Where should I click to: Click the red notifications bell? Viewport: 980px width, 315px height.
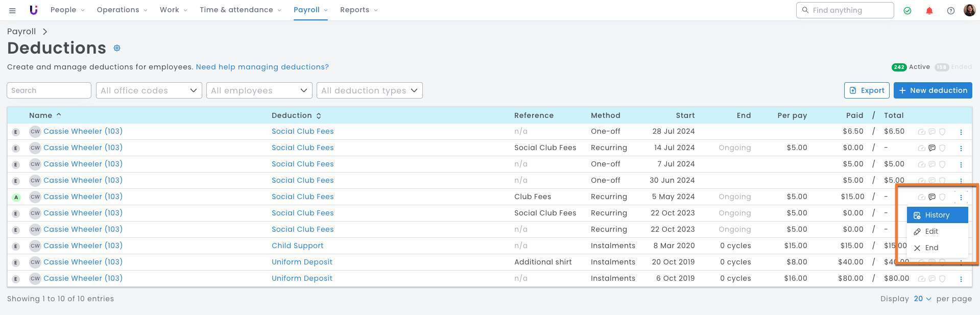(x=929, y=11)
